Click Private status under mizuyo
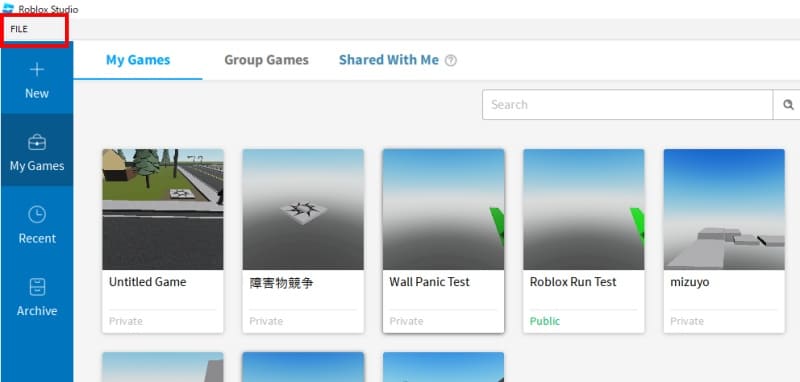Viewport: 800px width, 382px height. pyautogui.click(x=687, y=321)
